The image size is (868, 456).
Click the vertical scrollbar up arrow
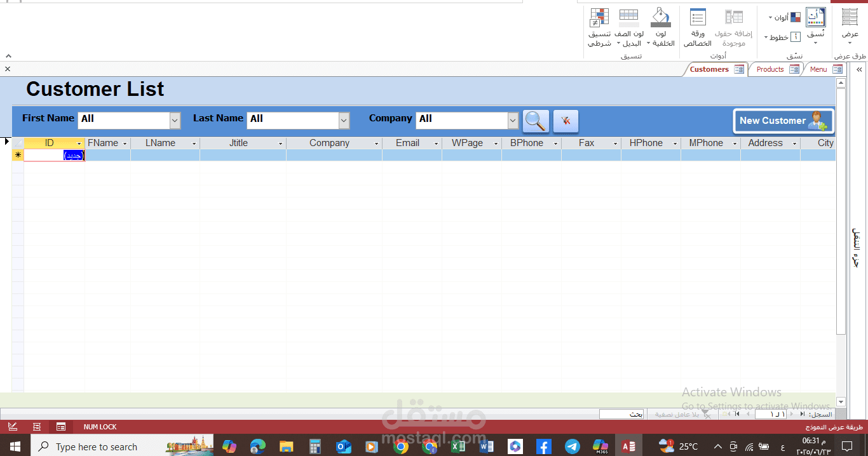click(x=841, y=83)
